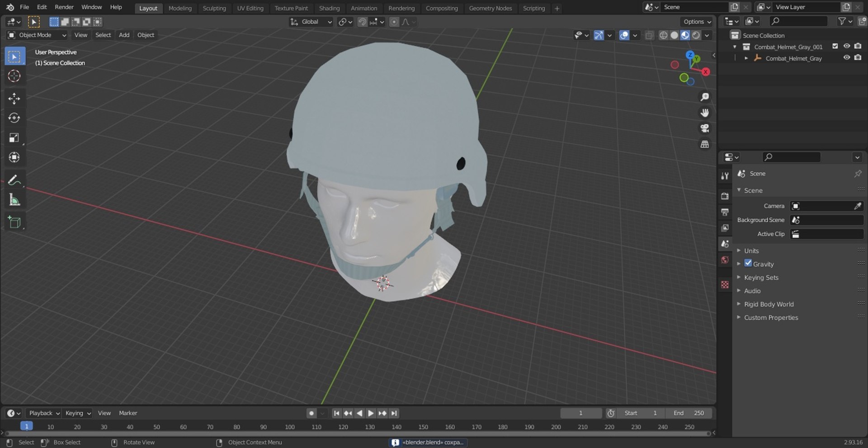Image resolution: width=868 pixels, height=448 pixels.
Task: Switch to the Geometry Nodes workspace tab
Action: [x=491, y=8]
